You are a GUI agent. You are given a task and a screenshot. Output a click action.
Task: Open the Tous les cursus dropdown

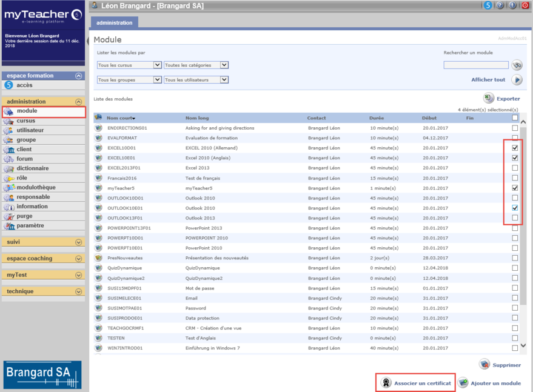point(129,65)
